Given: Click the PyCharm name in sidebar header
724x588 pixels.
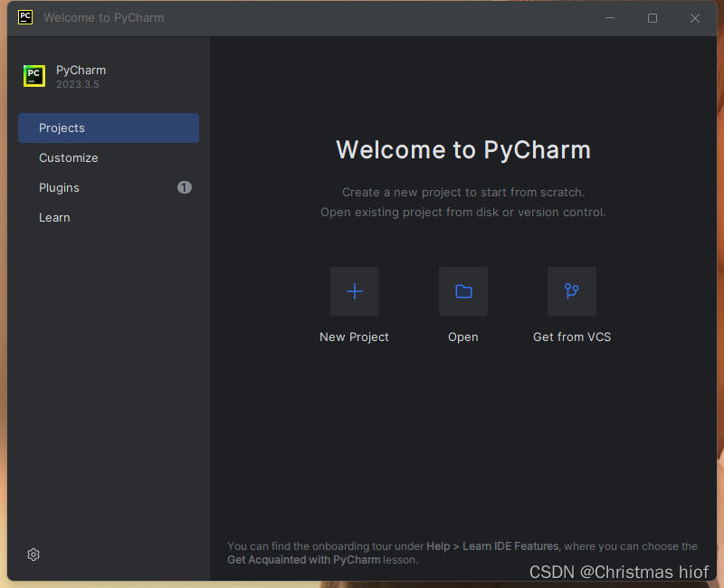Looking at the screenshot, I should 81,71.
